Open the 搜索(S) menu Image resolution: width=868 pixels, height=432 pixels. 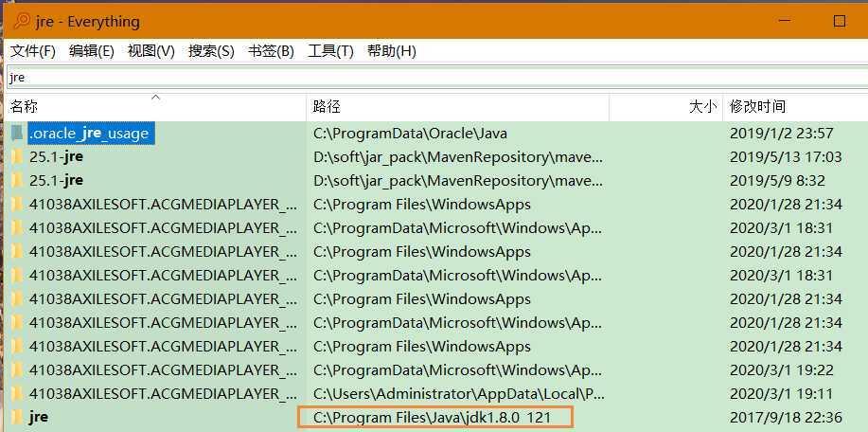pyautogui.click(x=211, y=51)
